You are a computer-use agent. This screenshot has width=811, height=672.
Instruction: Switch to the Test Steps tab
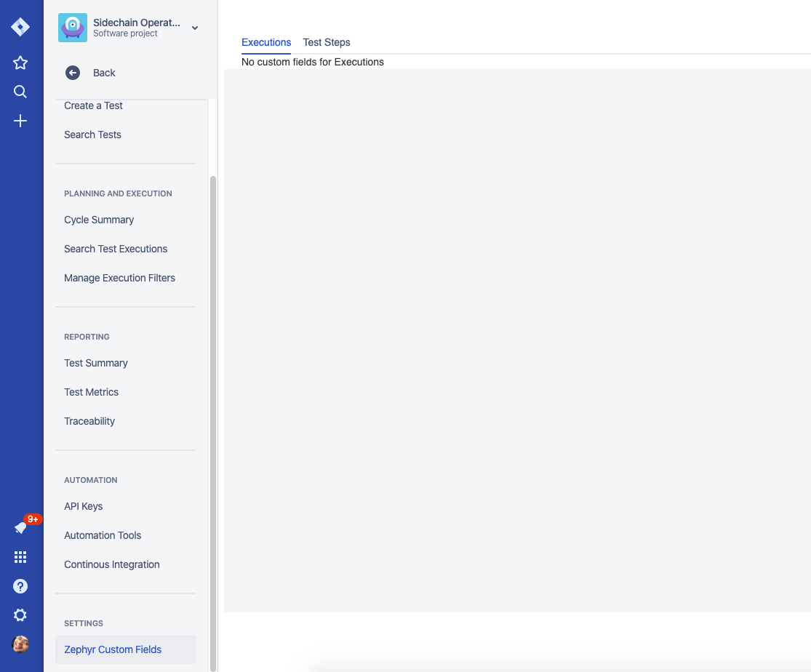point(326,42)
